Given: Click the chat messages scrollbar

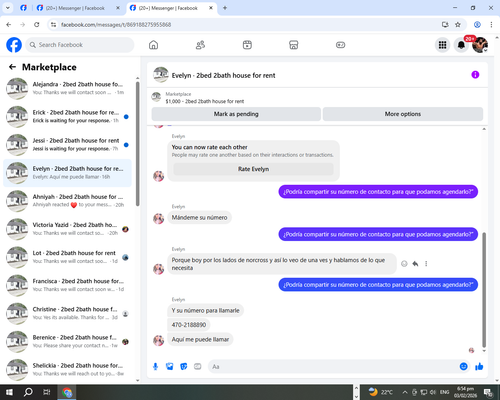Looking at the screenshot, I should point(484,290).
